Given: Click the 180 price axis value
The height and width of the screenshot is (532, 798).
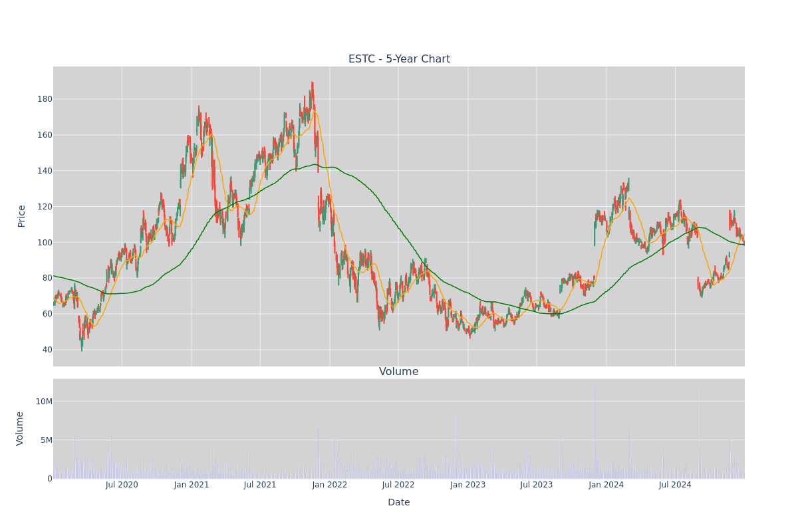Looking at the screenshot, I should tap(45, 99).
